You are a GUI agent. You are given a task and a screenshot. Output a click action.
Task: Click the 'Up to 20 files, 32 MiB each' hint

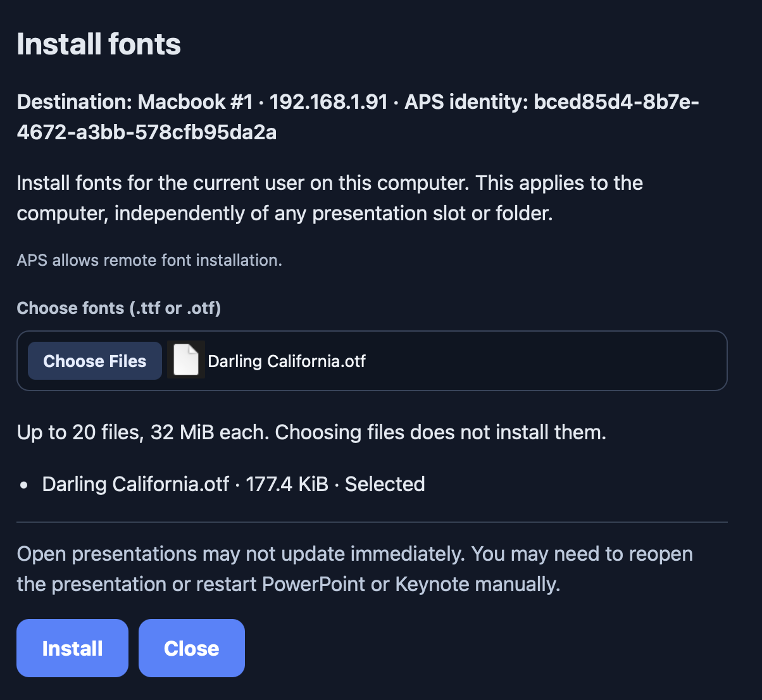311,432
